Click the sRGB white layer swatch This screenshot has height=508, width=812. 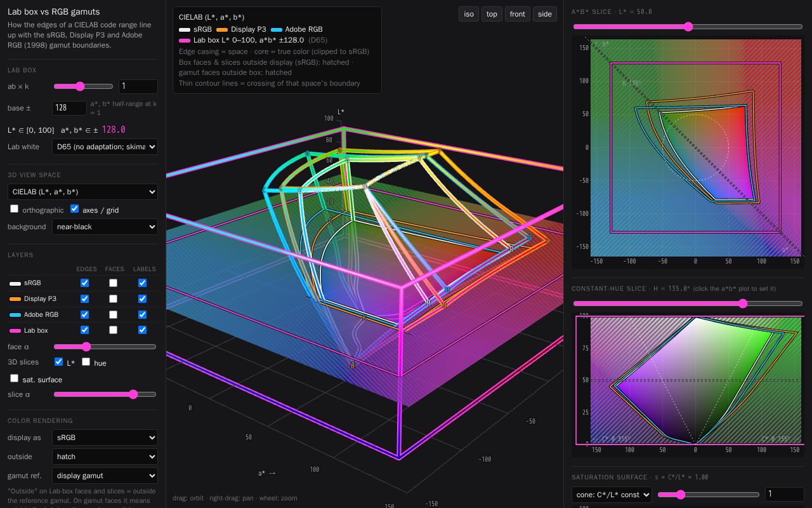pos(15,283)
